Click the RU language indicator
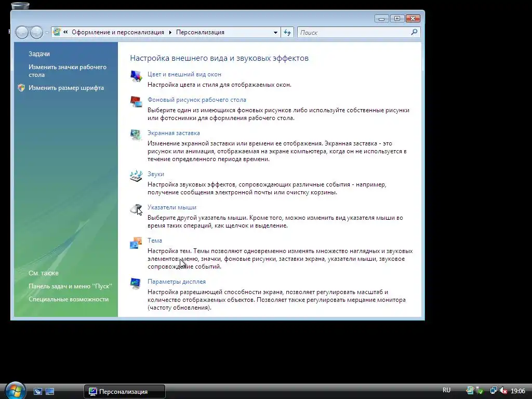Screen dimensions: 532x399 (446, 390)
